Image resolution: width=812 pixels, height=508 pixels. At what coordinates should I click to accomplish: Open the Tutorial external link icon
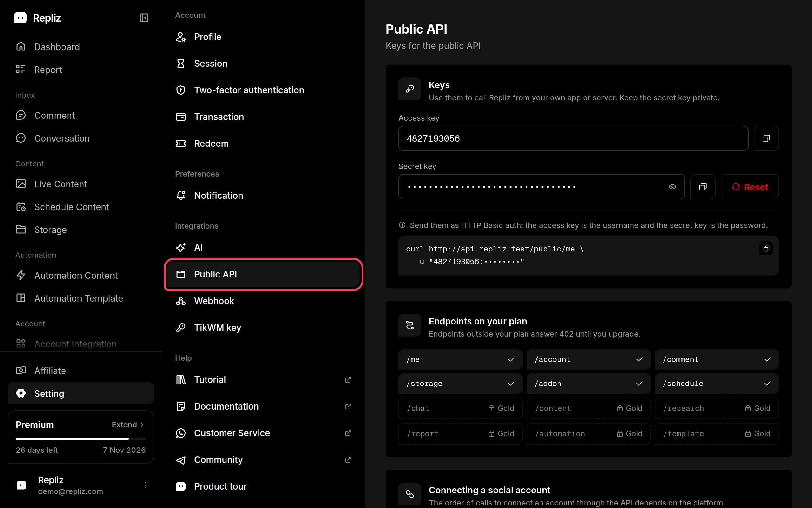pyautogui.click(x=348, y=380)
